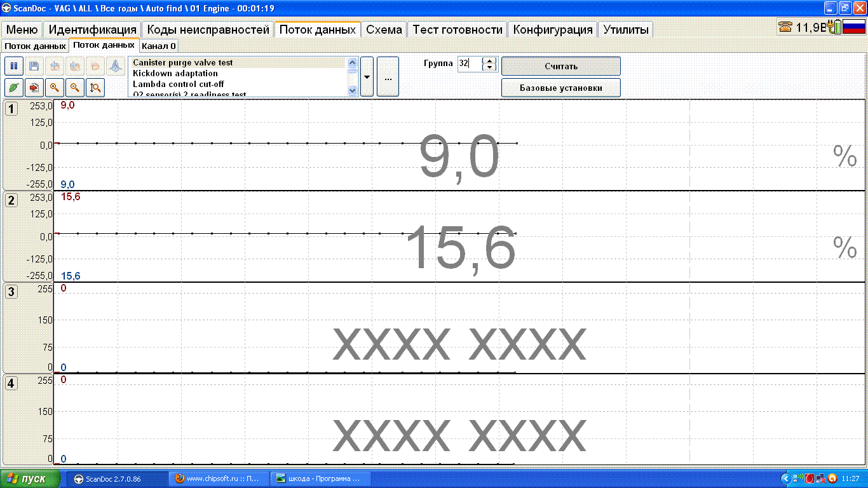Increase the Группа number with up arrow
Viewport: 868px width, 488px height.
(489, 60)
